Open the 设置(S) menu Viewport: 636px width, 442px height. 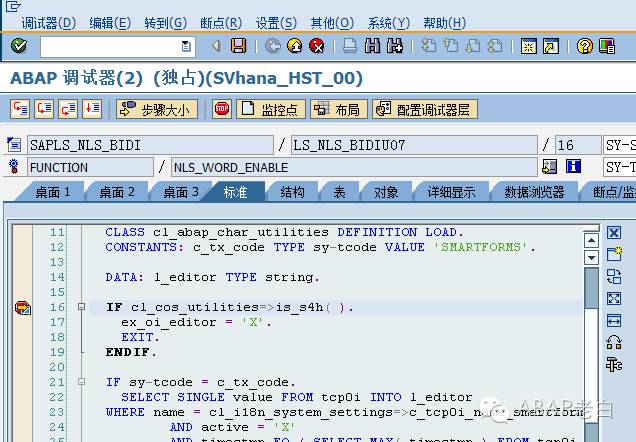point(276,23)
